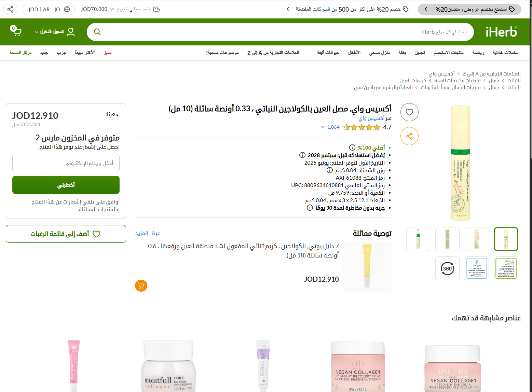The width and height of the screenshot is (532, 392).
Task: Click the Add to Wish List button
Action: 66,234
